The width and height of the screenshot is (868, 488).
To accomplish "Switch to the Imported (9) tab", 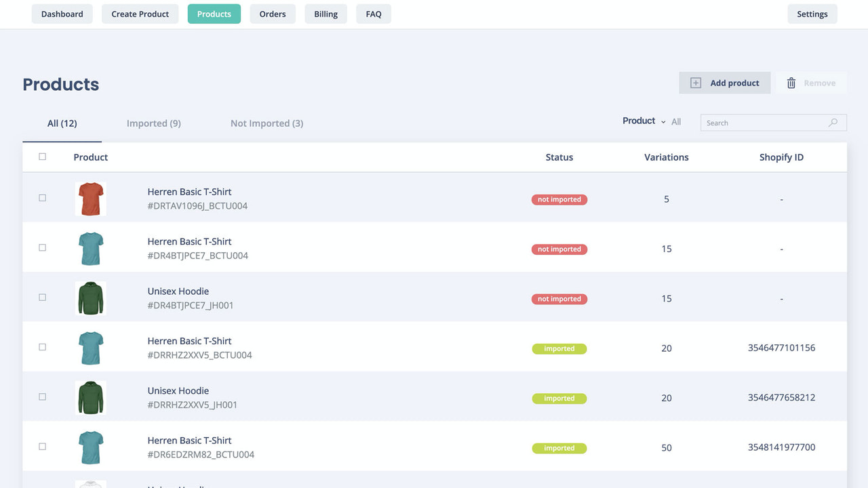I will [x=153, y=123].
